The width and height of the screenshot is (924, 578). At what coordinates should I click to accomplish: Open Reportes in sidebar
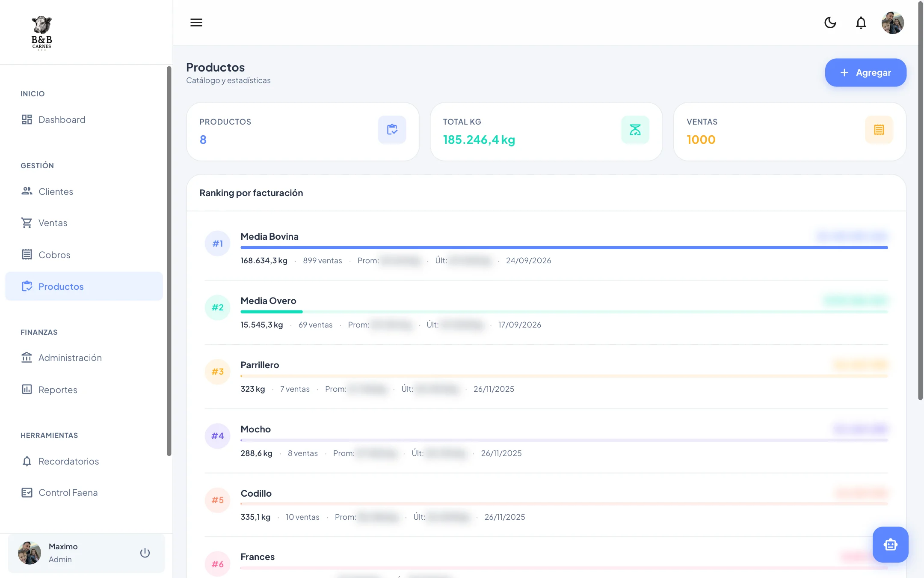click(x=84, y=390)
